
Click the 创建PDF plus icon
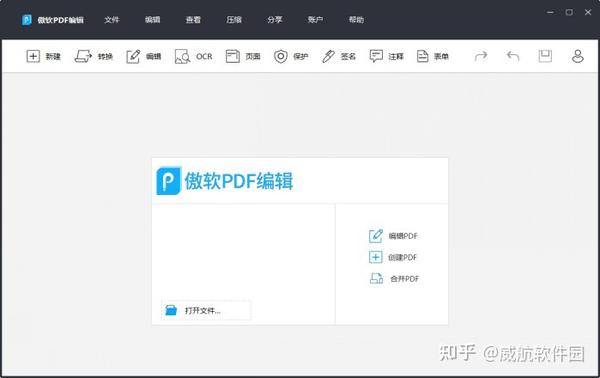[375, 257]
